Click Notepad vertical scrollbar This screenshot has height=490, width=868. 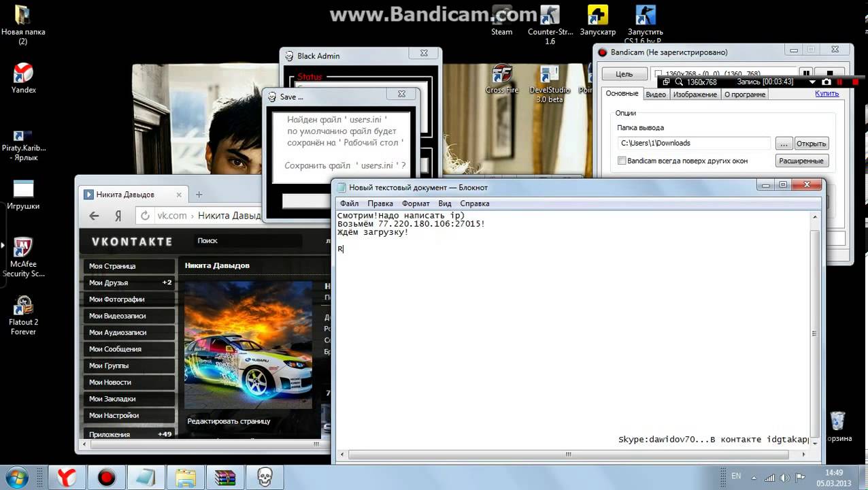click(x=816, y=329)
